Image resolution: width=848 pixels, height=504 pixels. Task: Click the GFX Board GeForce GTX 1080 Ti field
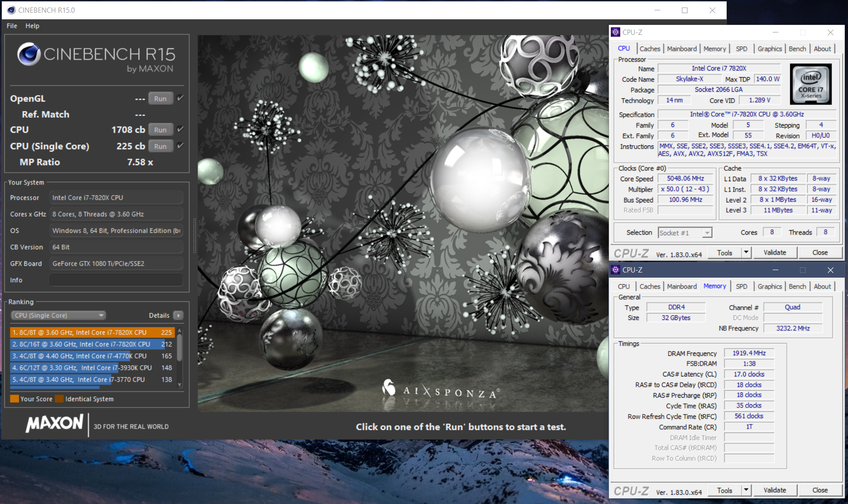coord(116,264)
